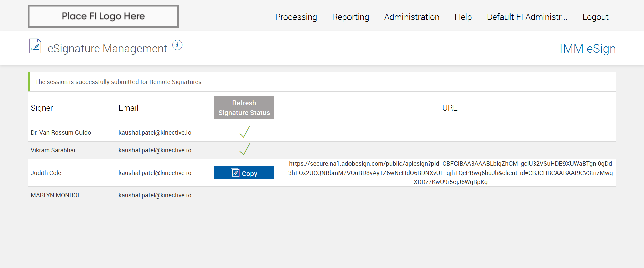Expand the Default FI Administr... user menu
Screen dimensions: 644x268
(527, 17)
